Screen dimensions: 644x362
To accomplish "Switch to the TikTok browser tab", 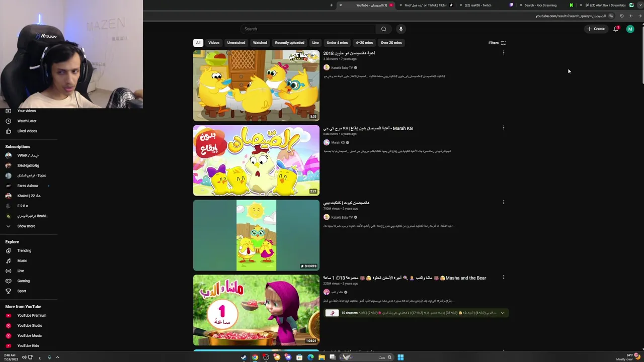I will [426, 5].
